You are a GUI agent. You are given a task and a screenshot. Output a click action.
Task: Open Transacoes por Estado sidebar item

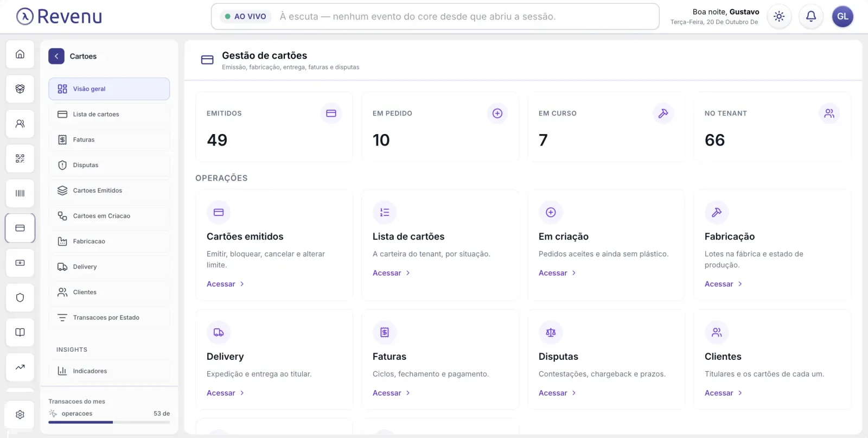click(109, 318)
